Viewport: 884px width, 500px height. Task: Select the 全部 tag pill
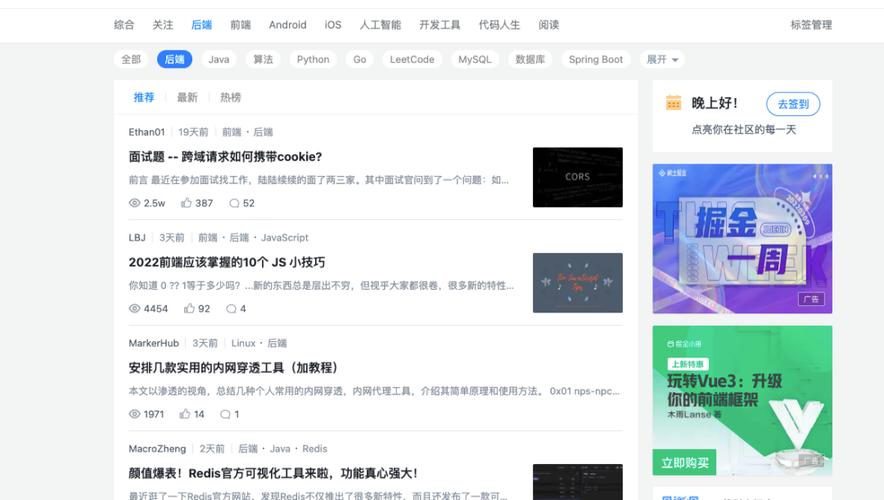131,59
